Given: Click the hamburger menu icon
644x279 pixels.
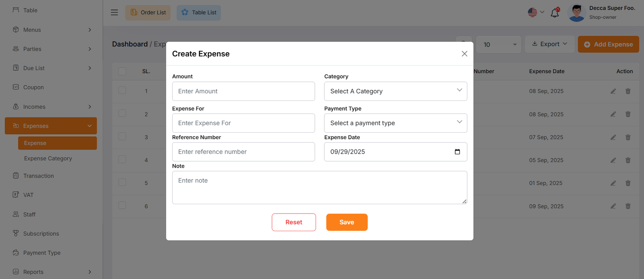Looking at the screenshot, I should point(114,12).
